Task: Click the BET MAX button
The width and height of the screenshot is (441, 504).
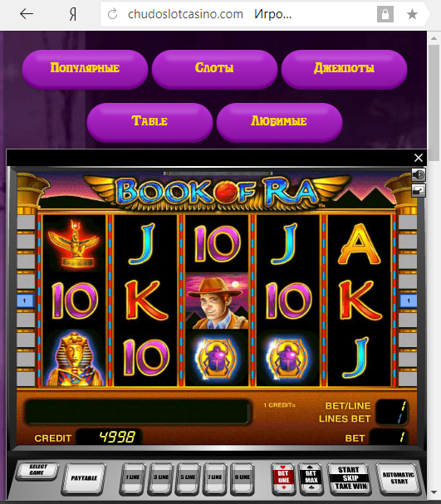Action: 311,478
